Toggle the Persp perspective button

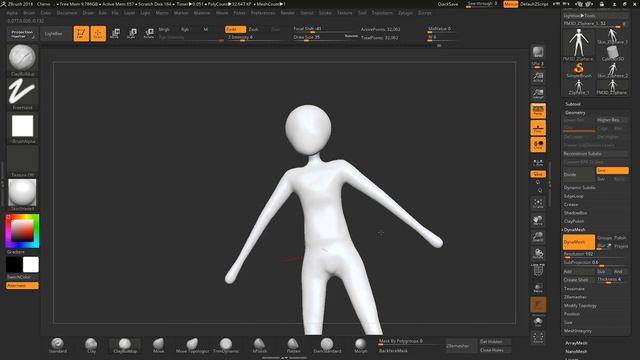point(538,111)
